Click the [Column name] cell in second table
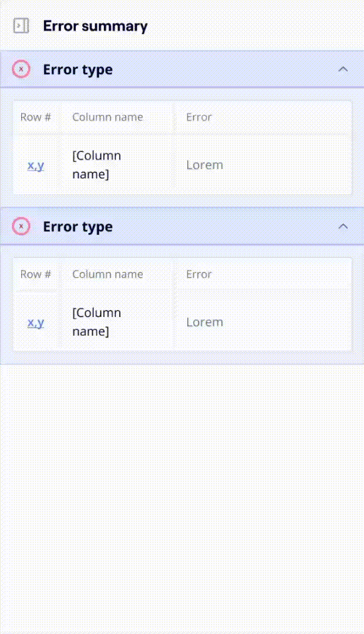Screen dimensions: 364x634 tap(96, 322)
